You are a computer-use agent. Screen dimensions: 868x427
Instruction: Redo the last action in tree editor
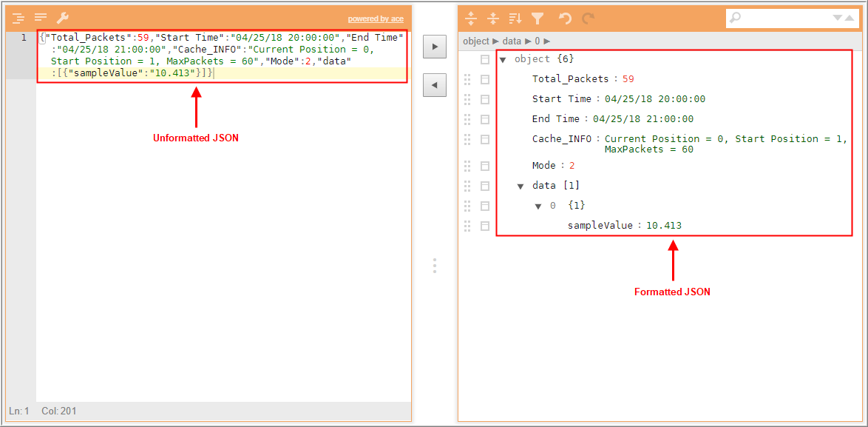pyautogui.click(x=588, y=19)
